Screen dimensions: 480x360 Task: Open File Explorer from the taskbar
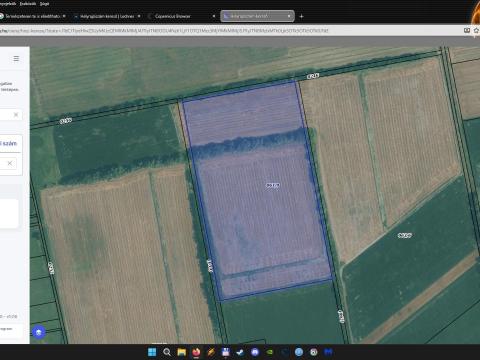point(182,352)
